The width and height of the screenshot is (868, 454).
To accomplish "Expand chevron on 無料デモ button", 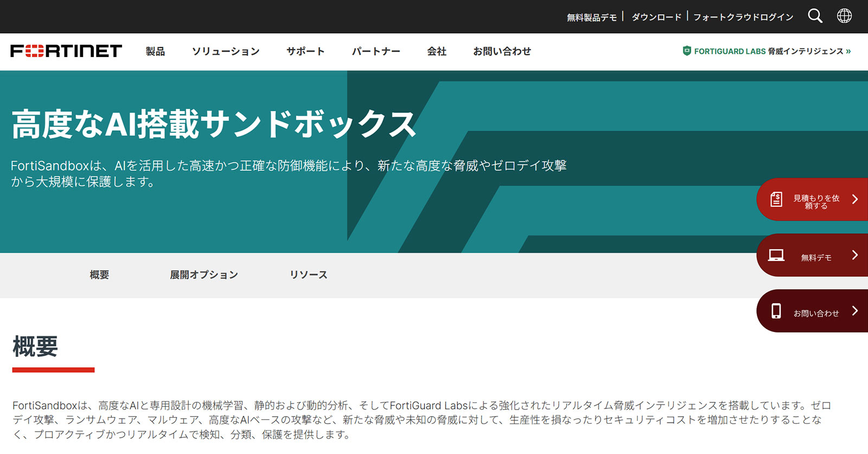I will point(855,255).
